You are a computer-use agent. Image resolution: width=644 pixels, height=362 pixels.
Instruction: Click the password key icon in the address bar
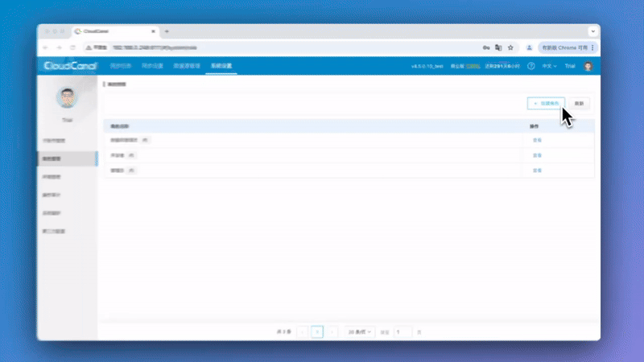pos(486,47)
